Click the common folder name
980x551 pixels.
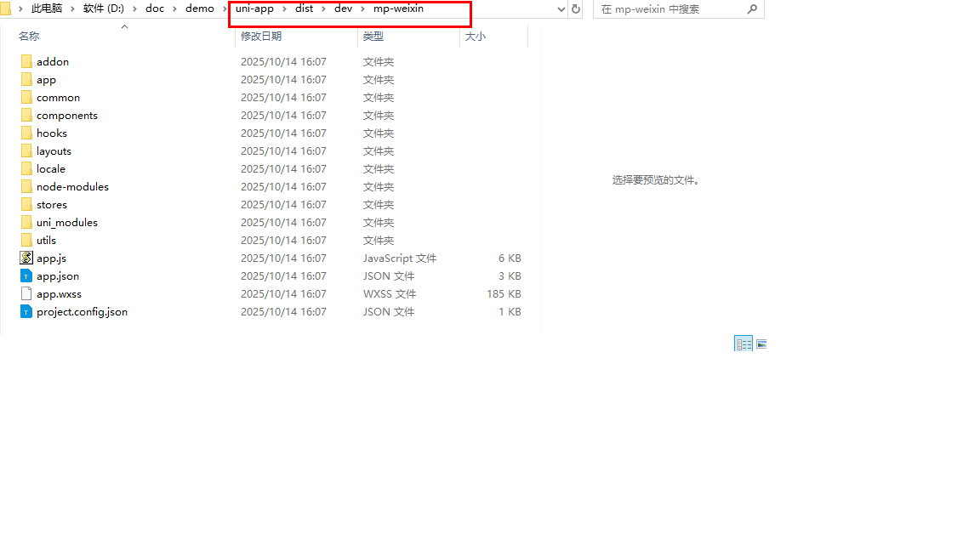[x=58, y=97]
